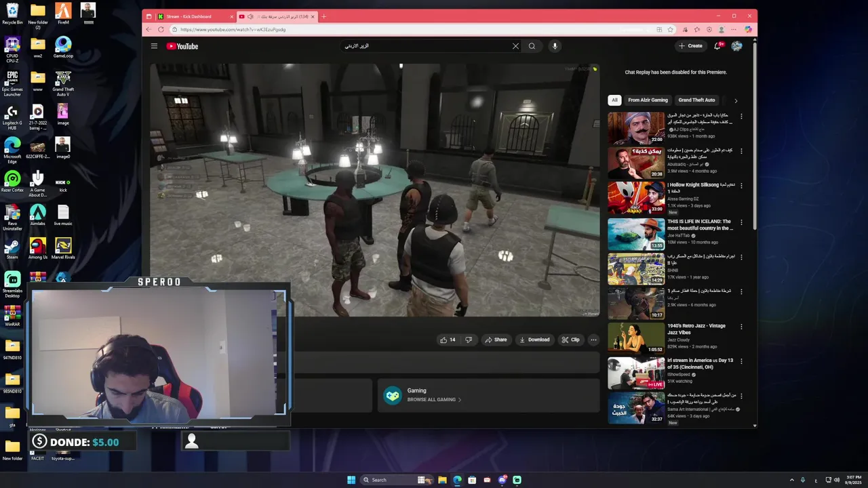This screenshot has width=868, height=488.
Task: Like the video with thumbs up
Action: [448, 340]
